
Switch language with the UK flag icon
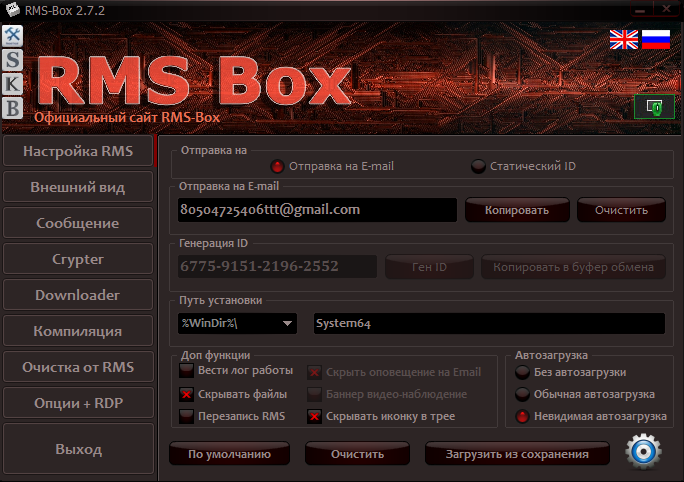pos(623,40)
